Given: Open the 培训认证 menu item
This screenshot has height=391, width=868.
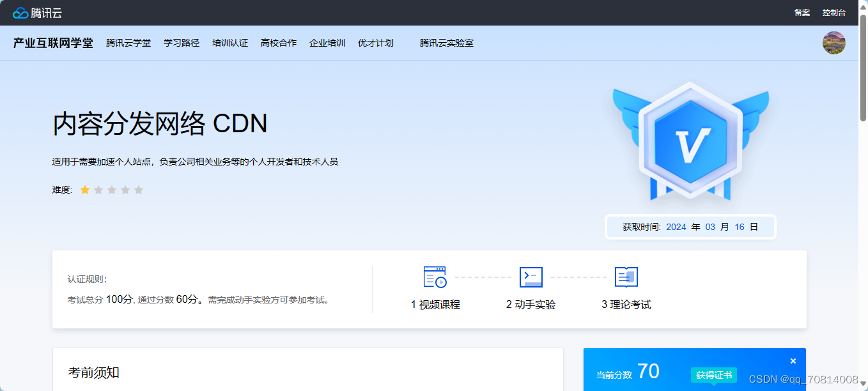Looking at the screenshot, I should (230, 43).
